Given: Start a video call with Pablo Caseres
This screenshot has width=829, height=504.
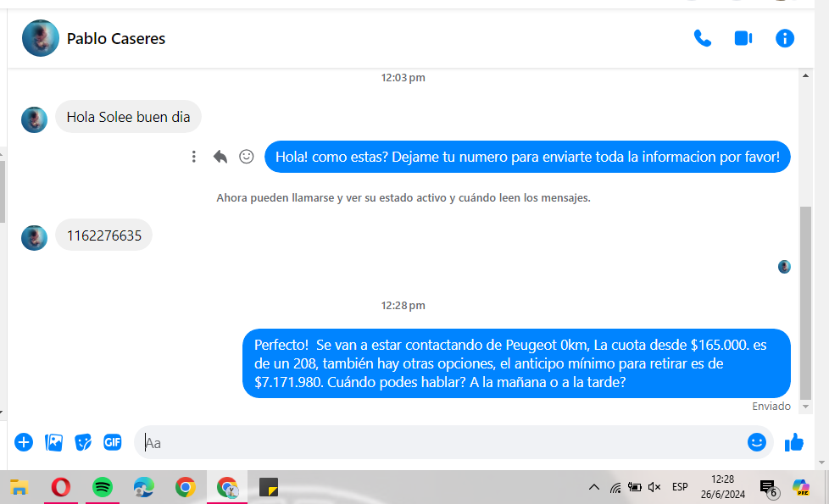Looking at the screenshot, I should (743, 39).
